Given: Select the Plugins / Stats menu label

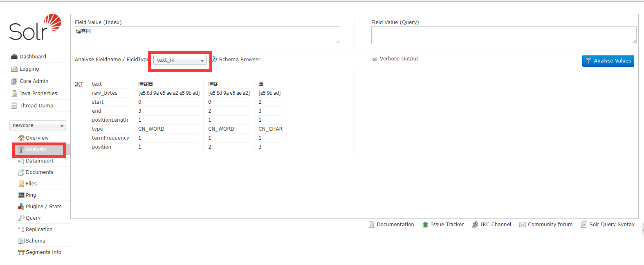Looking at the screenshot, I should 44,207.
